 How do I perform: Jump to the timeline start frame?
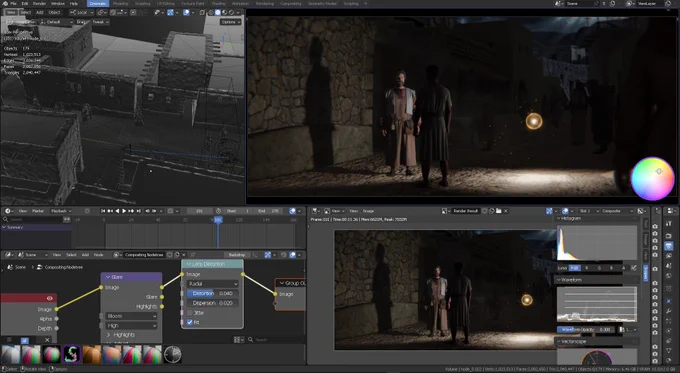pyautogui.click(x=103, y=211)
